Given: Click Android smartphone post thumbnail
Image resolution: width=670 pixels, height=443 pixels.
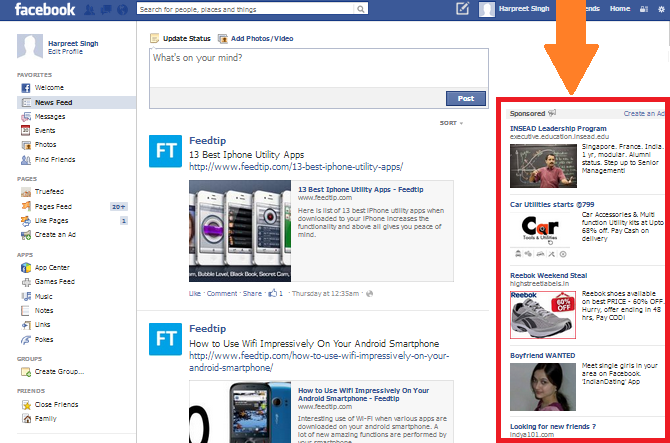Looking at the screenshot, I should tap(240, 412).
